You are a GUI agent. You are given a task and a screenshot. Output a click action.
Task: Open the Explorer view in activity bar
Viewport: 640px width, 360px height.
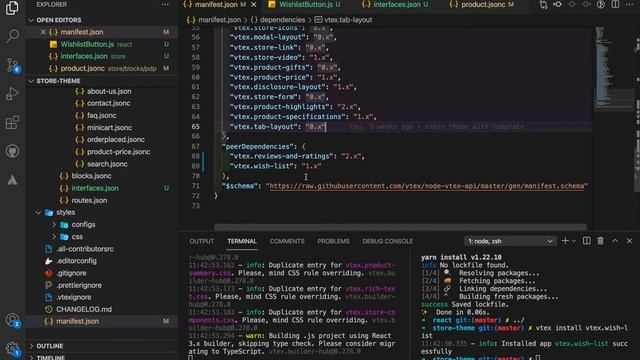coord(12,7)
